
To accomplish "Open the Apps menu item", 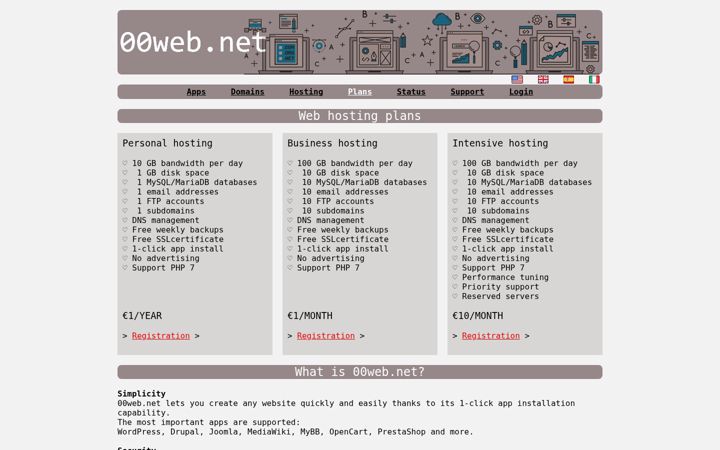I will click(196, 92).
